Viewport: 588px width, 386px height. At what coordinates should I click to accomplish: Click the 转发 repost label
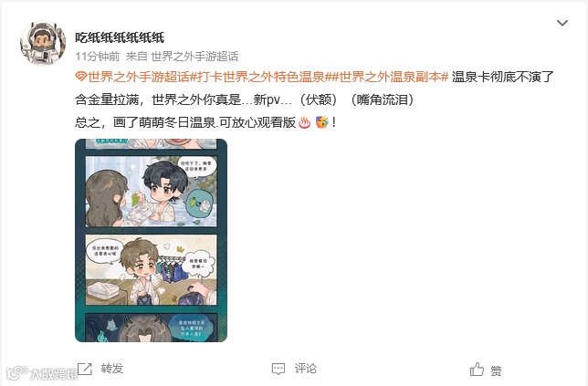pos(111,369)
